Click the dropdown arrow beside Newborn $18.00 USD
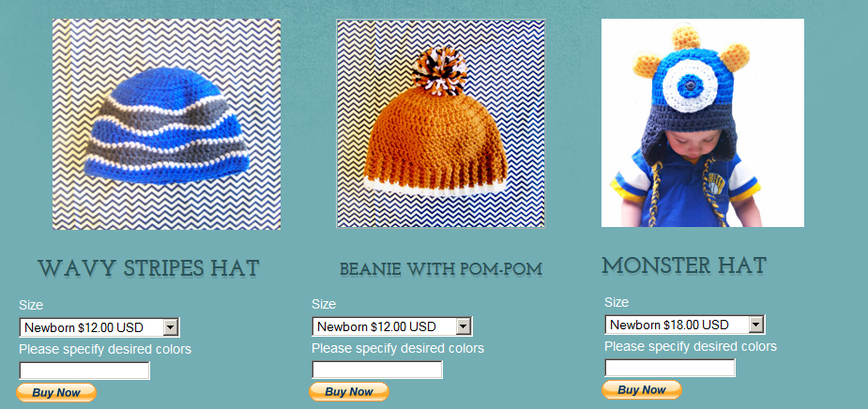Image resolution: width=868 pixels, height=409 pixels. point(756,325)
